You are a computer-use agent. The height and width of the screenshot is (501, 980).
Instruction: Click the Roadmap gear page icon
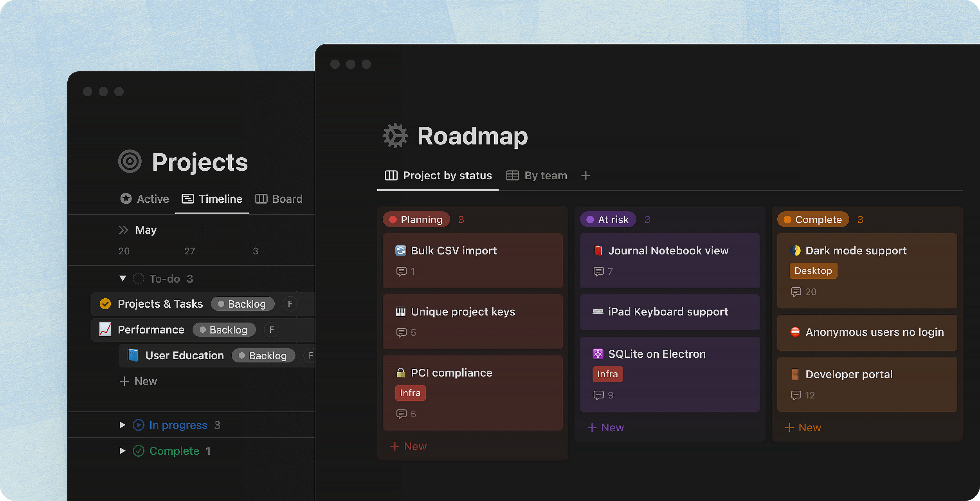[395, 136]
